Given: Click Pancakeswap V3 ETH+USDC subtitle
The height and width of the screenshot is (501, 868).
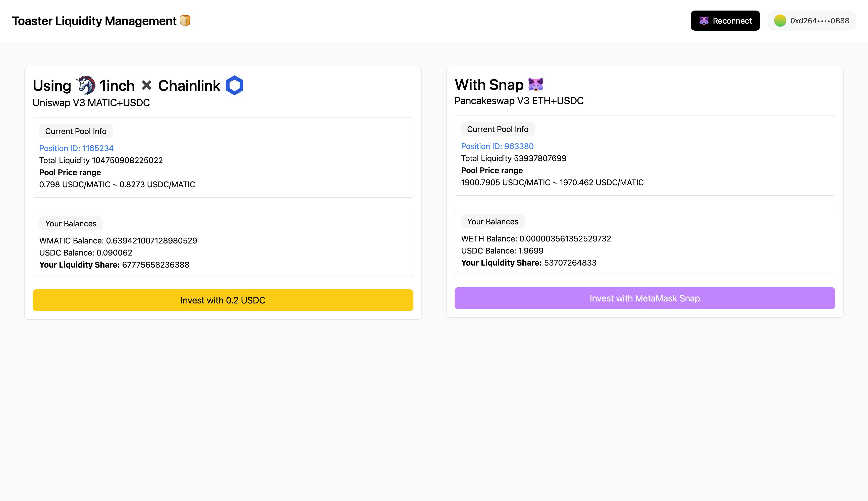Looking at the screenshot, I should 519,101.
